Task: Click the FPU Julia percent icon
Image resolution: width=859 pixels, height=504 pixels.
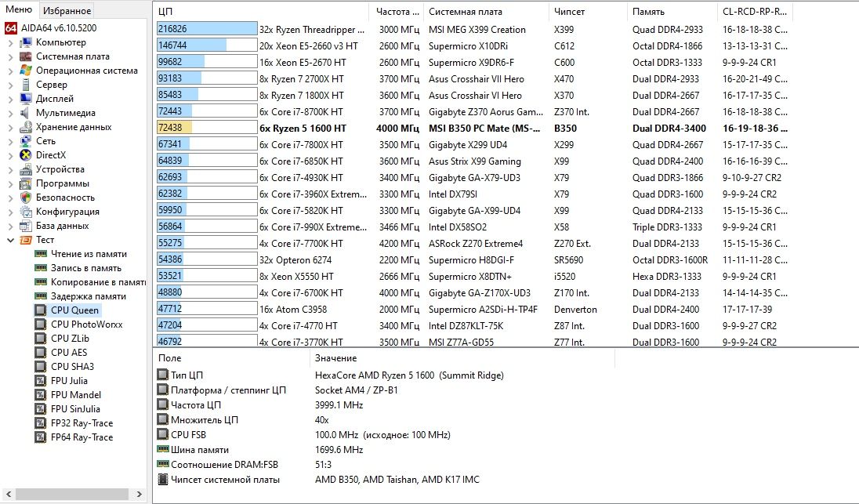Action: point(41,381)
